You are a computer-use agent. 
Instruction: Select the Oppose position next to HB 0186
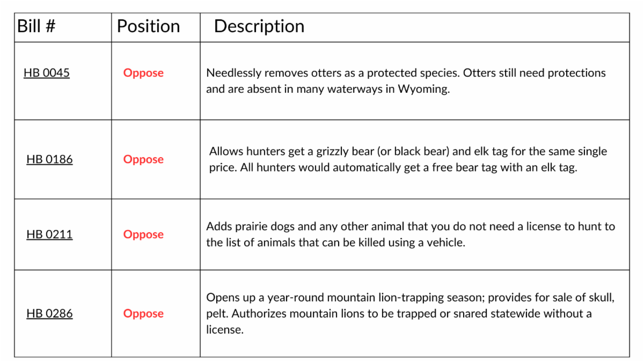tap(143, 159)
